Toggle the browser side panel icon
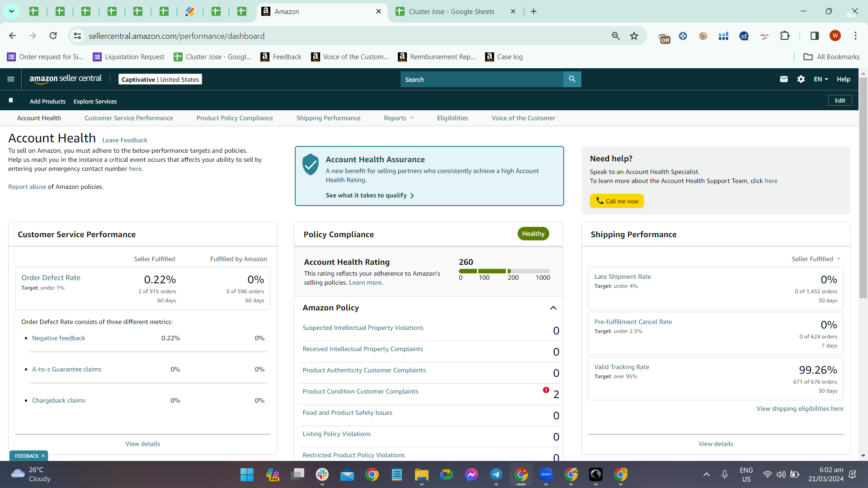The height and width of the screenshot is (488, 868). [x=815, y=36]
